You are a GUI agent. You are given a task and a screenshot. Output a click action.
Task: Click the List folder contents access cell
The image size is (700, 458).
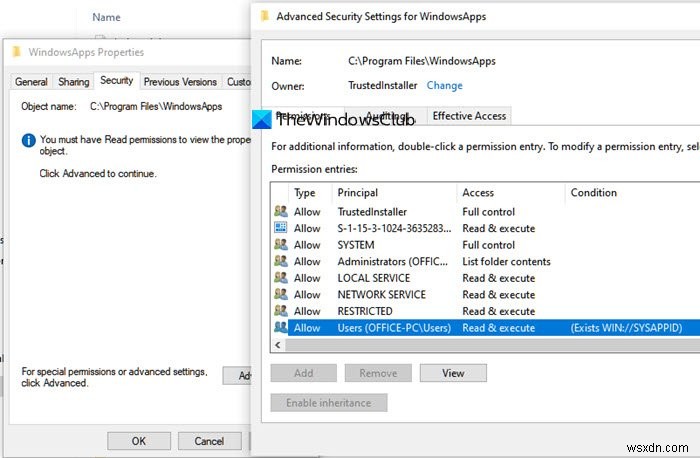(x=506, y=261)
